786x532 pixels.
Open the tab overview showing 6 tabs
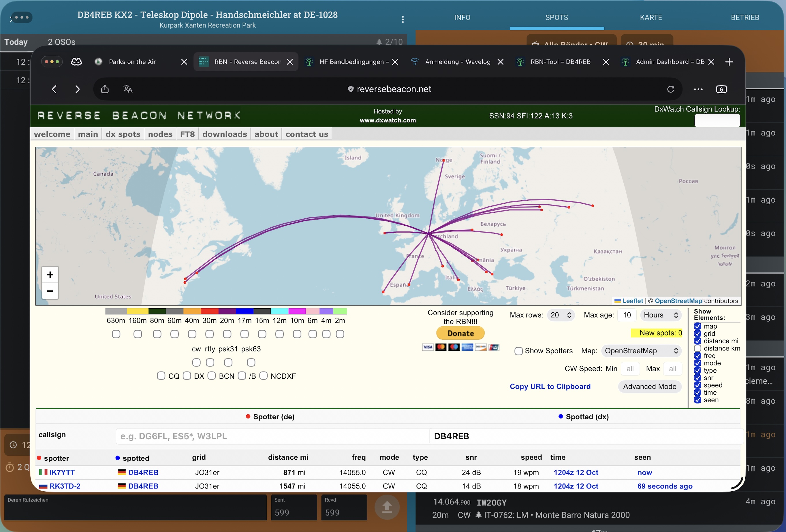[x=721, y=89]
